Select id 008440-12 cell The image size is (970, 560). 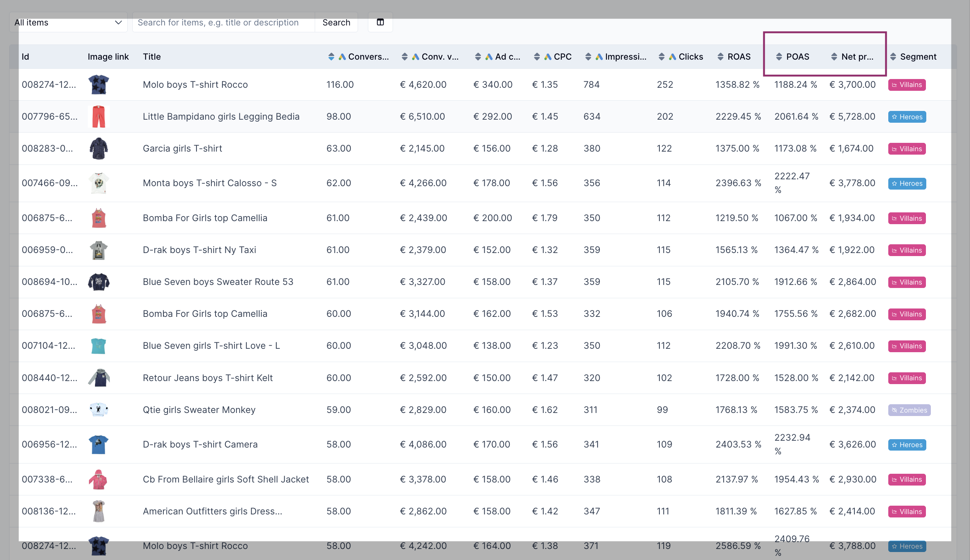click(50, 378)
